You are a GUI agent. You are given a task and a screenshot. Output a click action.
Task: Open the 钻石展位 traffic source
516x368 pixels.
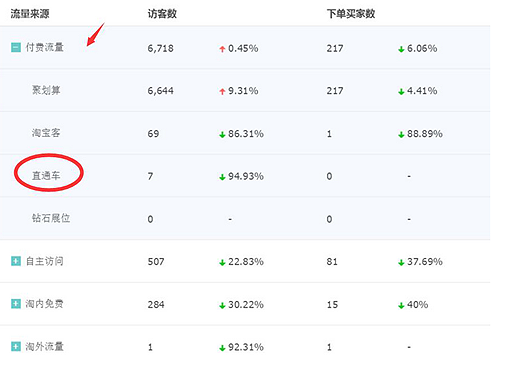pyautogui.click(x=51, y=218)
